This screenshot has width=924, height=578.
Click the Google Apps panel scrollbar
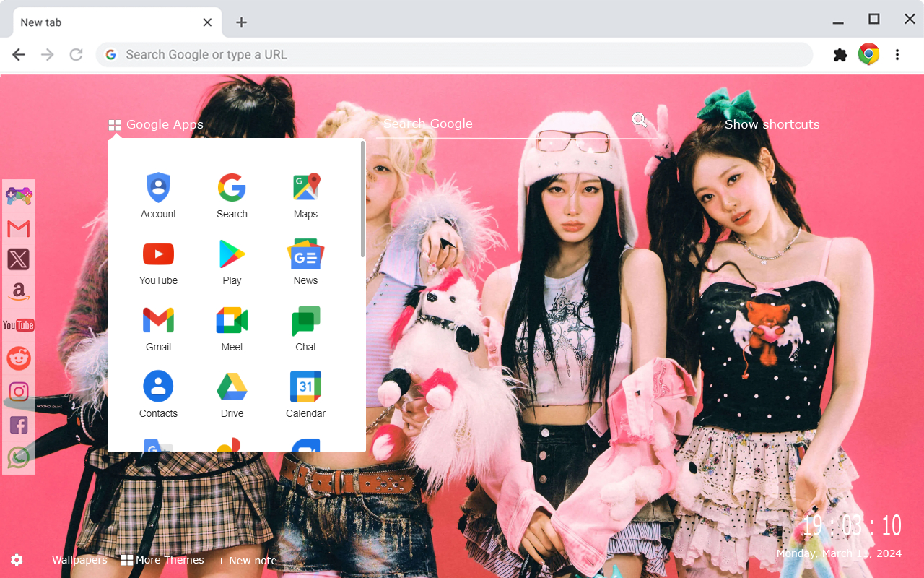coord(362,199)
